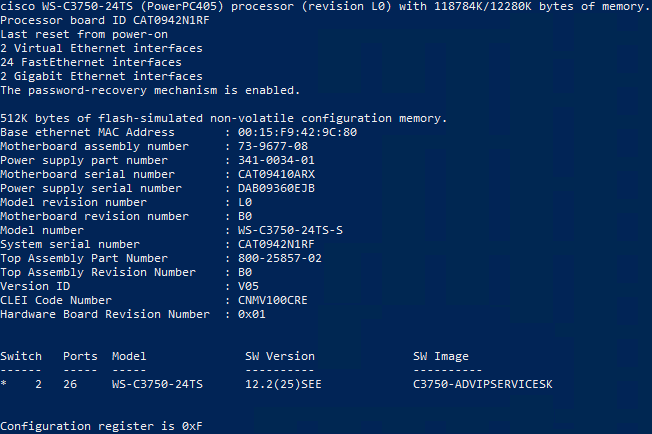Click the power supply serial number DAB09360EJB
This screenshot has height=434, width=652.
[x=276, y=188]
